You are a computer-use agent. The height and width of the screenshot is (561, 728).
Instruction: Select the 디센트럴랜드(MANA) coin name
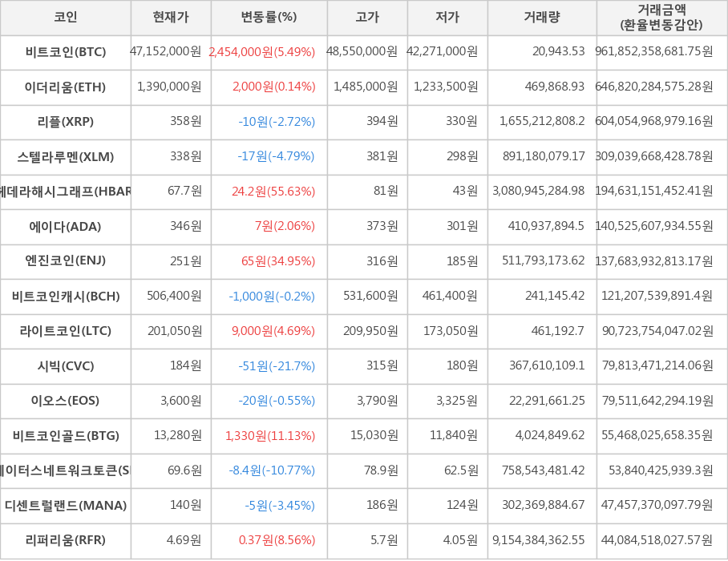pyautogui.click(x=66, y=506)
